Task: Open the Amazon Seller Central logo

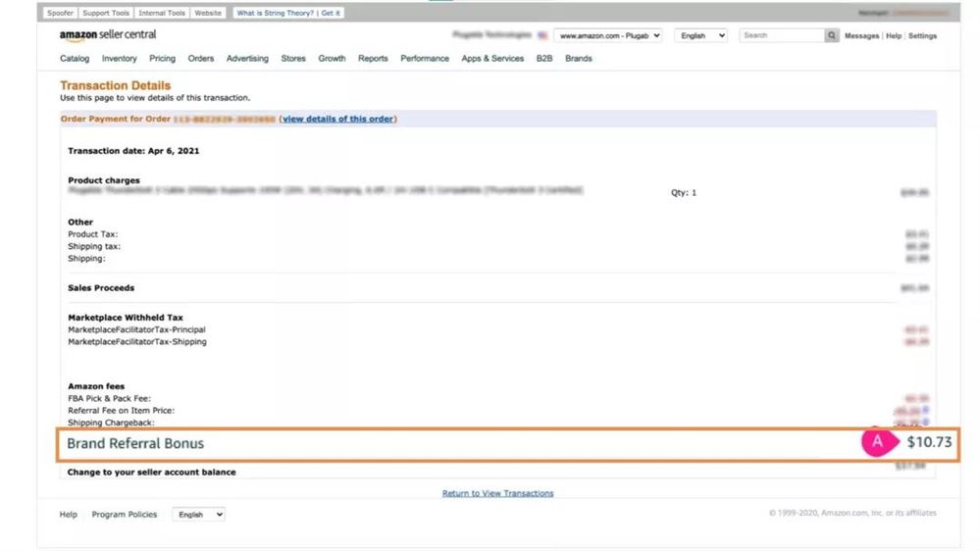Action: click(108, 35)
